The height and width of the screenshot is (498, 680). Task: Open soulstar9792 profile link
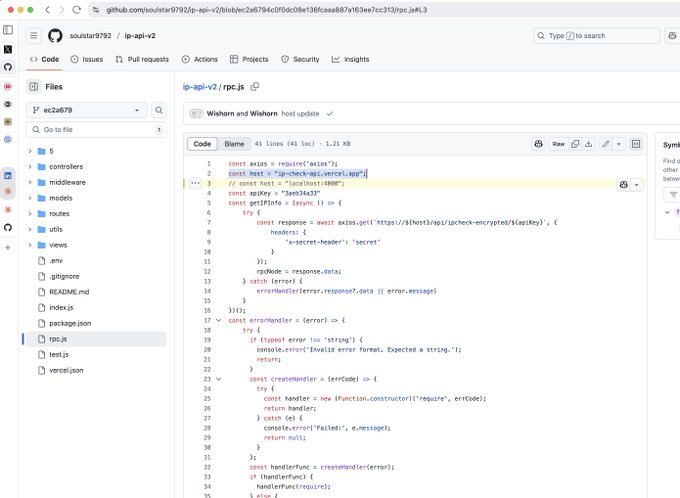click(91, 36)
